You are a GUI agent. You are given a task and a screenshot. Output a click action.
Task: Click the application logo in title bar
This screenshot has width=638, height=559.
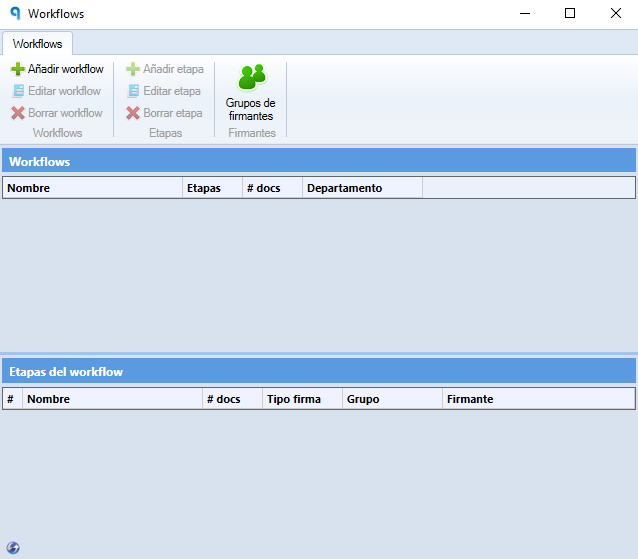15,13
